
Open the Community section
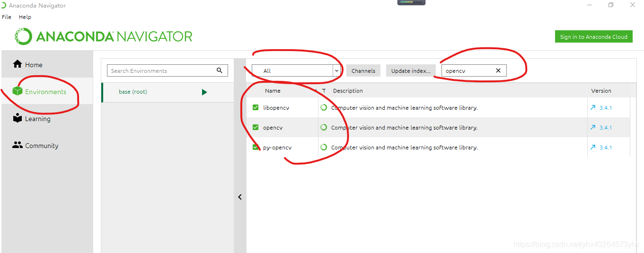[x=47, y=146]
